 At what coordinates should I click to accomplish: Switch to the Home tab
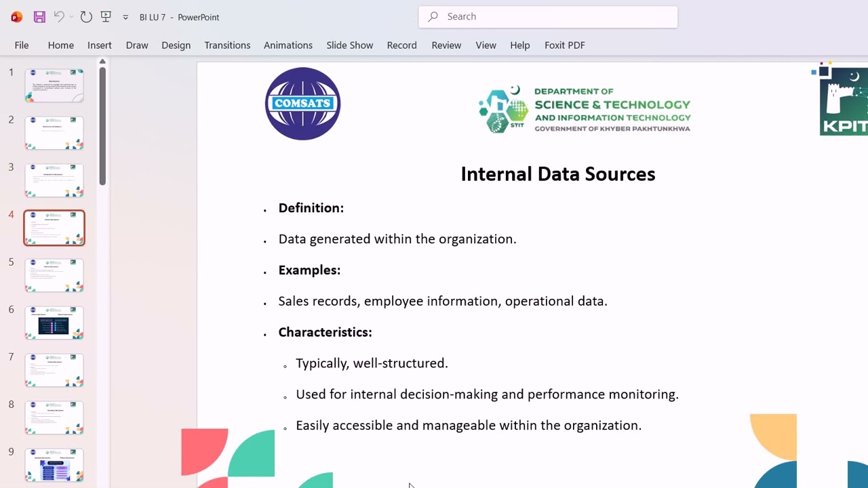point(60,45)
